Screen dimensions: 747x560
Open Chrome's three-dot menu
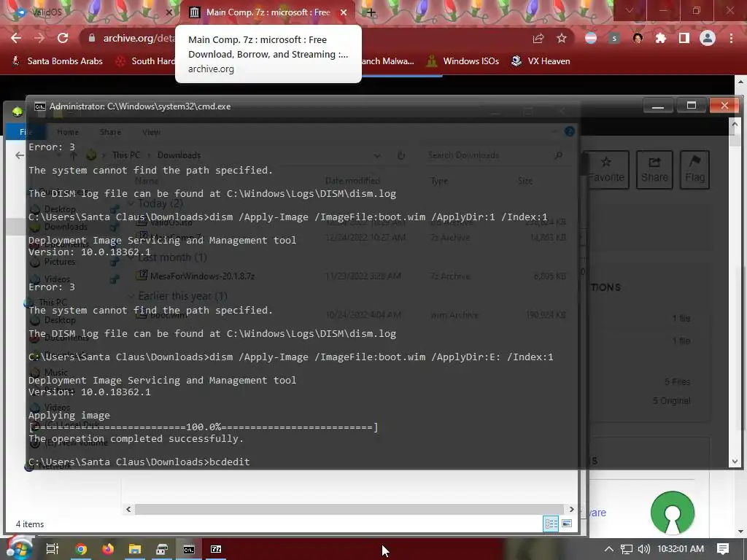coord(731,39)
